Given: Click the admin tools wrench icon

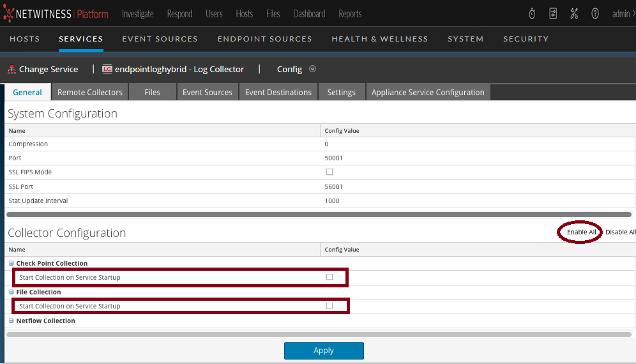Looking at the screenshot, I should pos(574,13).
